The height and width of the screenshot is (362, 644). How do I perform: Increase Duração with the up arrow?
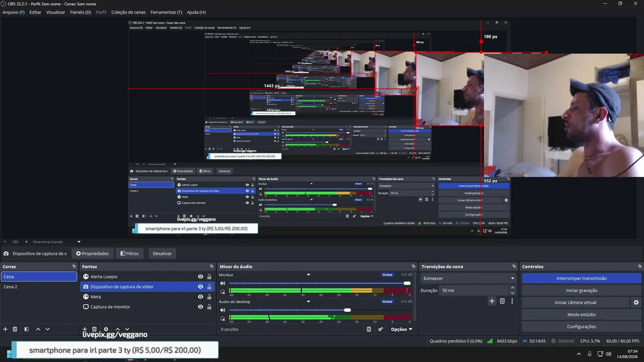pyautogui.click(x=513, y=288)
